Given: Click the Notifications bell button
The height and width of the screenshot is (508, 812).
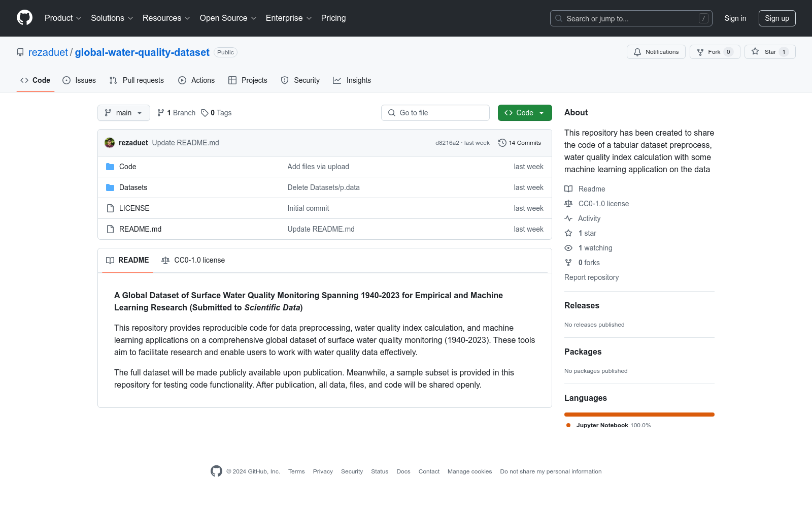Looking at the screenshot, I should [656, 52].
